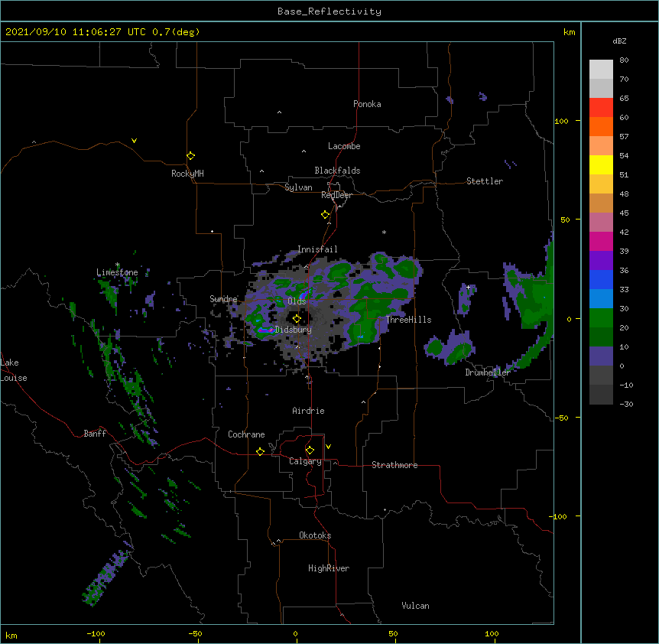
Task: Click the white asterisk marker east of RedDeer
Action: coord(384,232)
